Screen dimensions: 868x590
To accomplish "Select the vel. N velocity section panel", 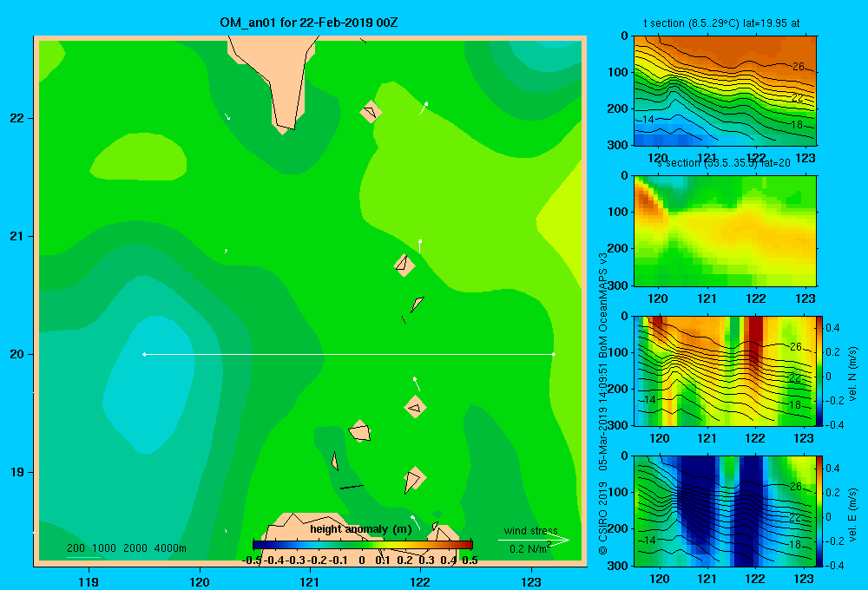I will 725,370.
